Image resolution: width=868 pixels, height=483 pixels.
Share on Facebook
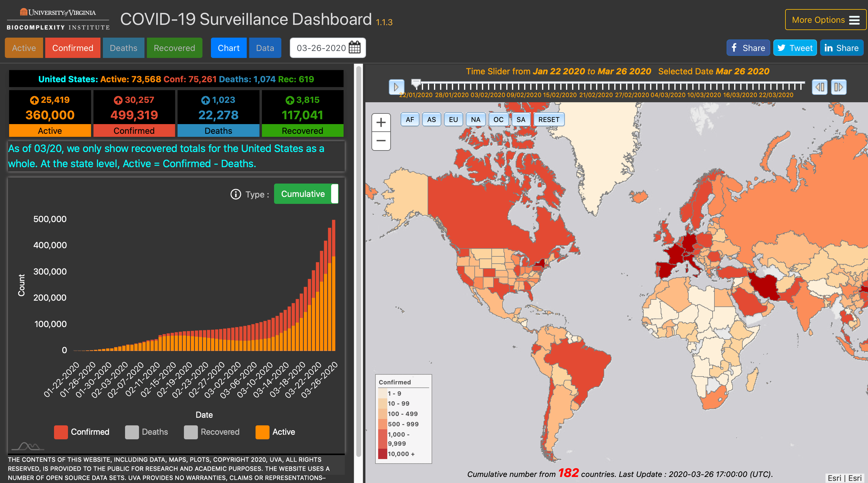tap(748, 48)
